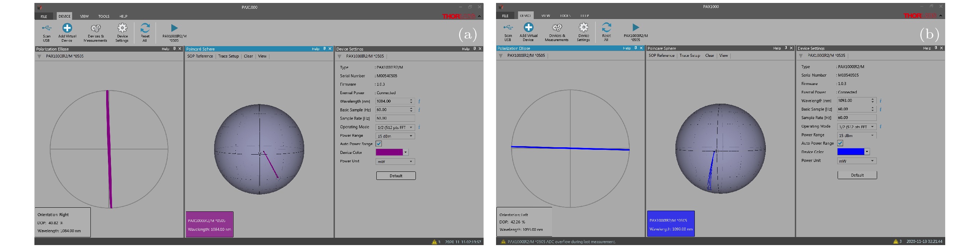Open Devices & Measurements in left window

pos(96,29)
